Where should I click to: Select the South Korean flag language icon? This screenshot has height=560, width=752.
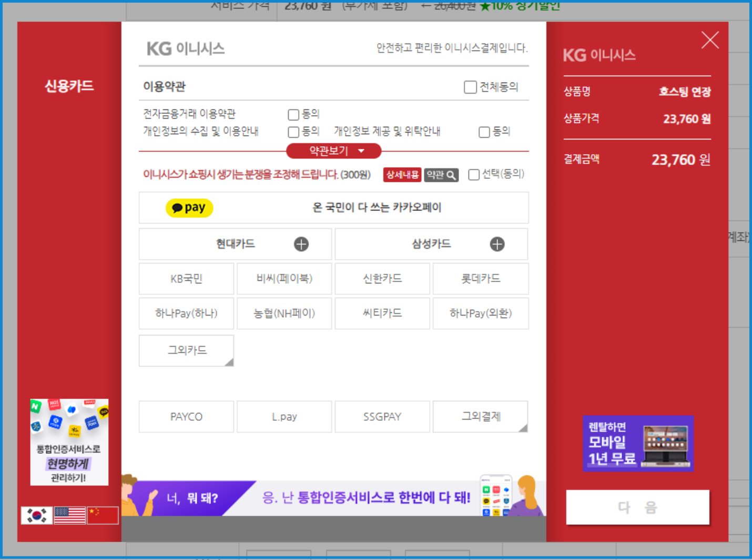[x=36, y=515]
